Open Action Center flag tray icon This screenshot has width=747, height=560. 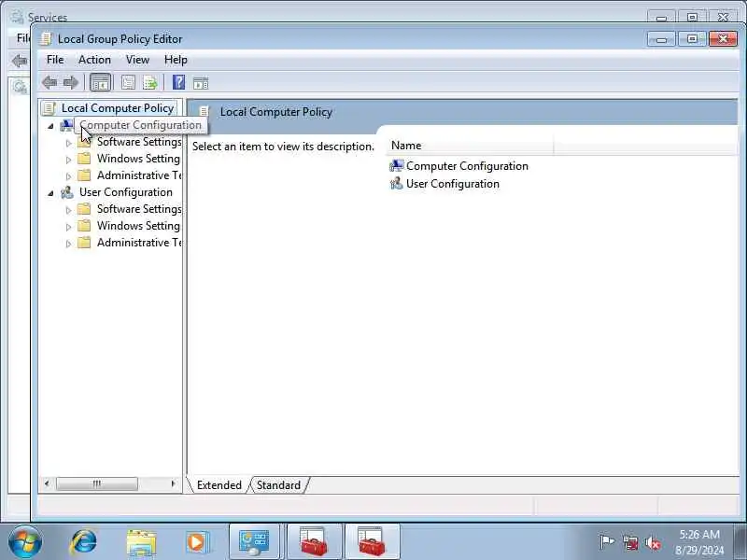(606, 542)
